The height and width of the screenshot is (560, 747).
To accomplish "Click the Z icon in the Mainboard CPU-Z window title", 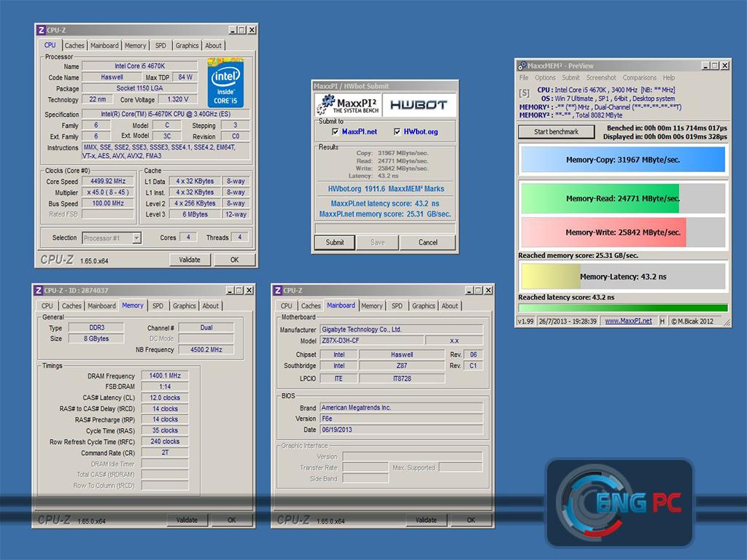I will (278, 290).
